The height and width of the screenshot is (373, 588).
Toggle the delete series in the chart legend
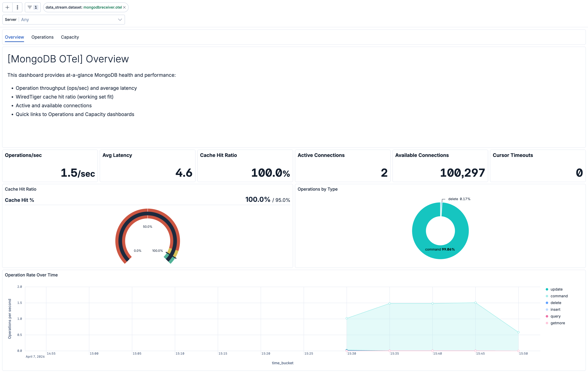click(556, 303)
